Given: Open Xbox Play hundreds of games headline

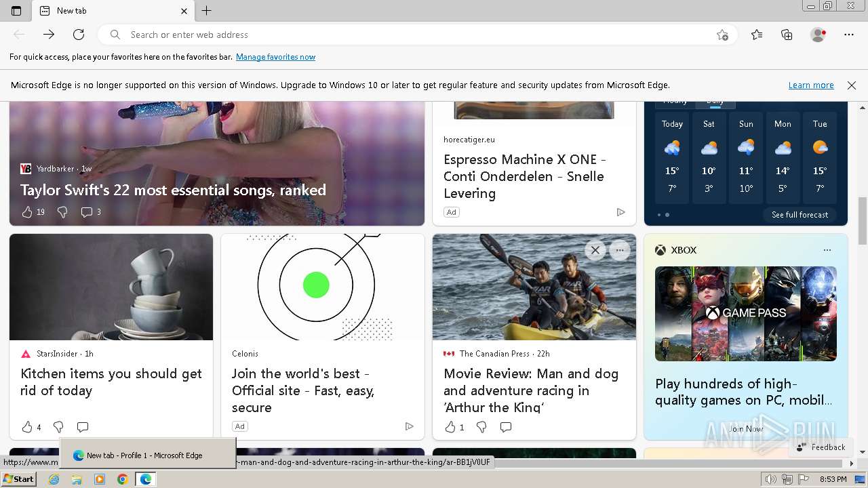Looking at the screenshot, I should 743,392.
